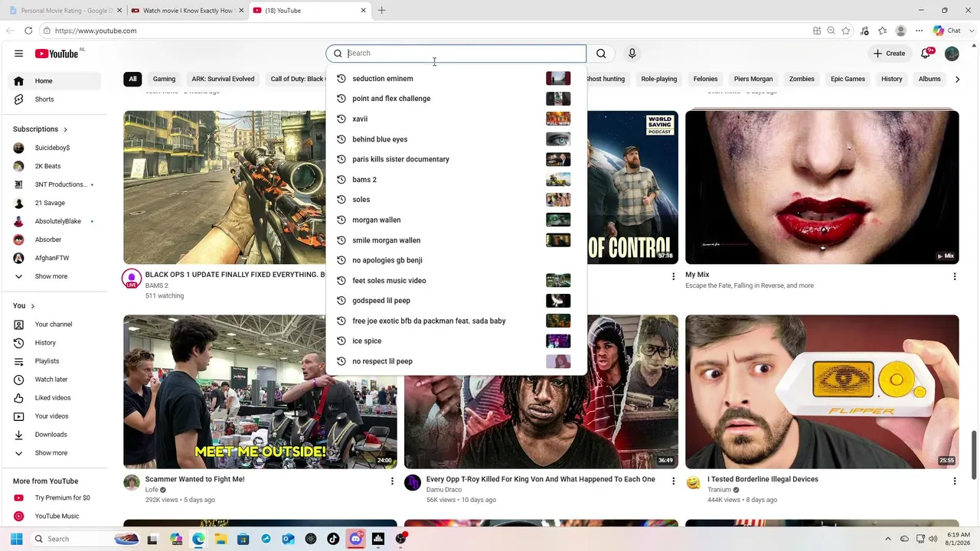Screen dimensions: 980x551
Task: Choose suggestion "godspeed lil peep"
Action: (x=456, y=301)
